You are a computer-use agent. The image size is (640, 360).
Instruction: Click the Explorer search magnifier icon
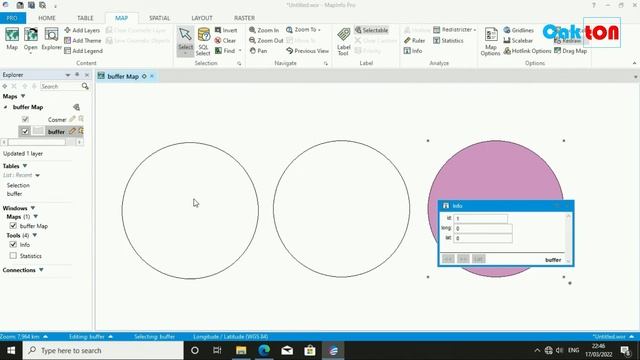click(x=85, y=86)
